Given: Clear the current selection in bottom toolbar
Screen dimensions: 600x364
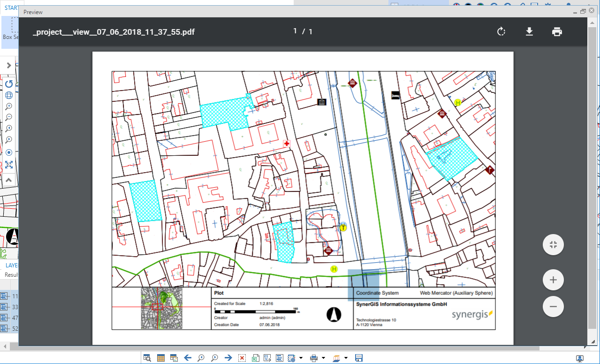Looking at the screenshot, I should point(242,358).
